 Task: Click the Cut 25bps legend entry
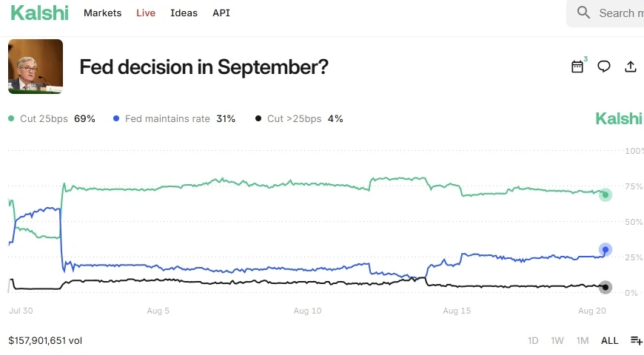coord(51,118)
